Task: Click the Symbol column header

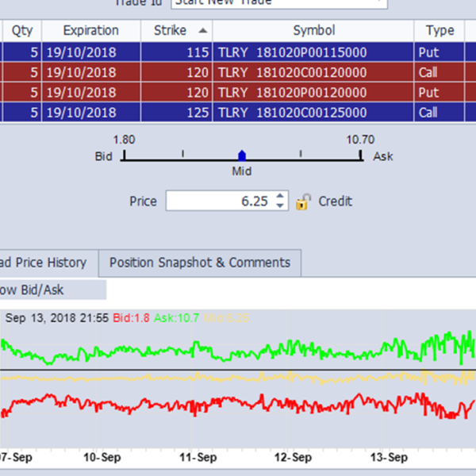Action: pyautogui.click(x=313, y=30)
